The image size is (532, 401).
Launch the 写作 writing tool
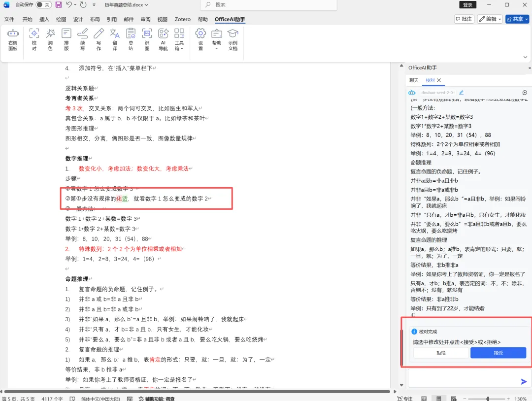coord(99,39)
